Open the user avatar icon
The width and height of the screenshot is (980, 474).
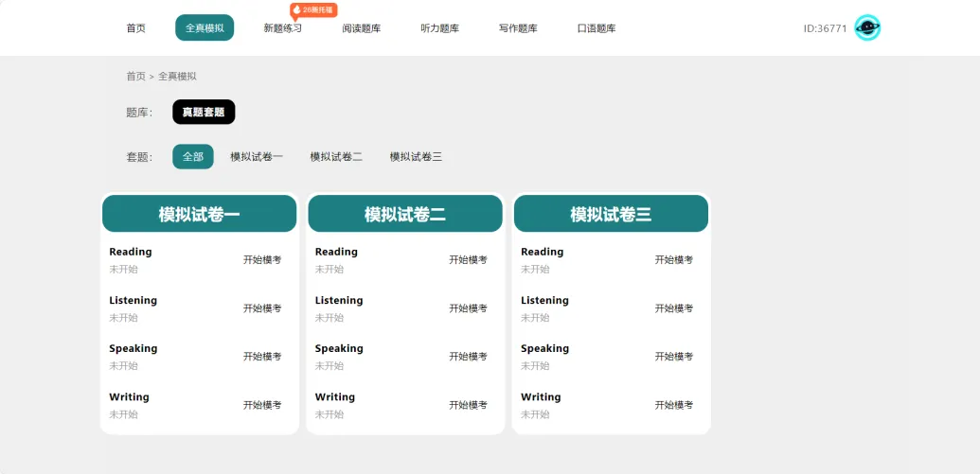[x=867, y=28]
